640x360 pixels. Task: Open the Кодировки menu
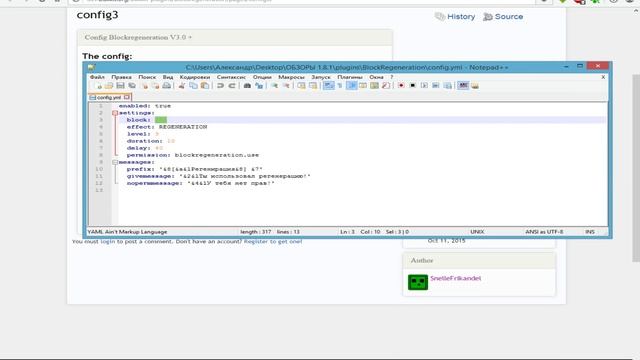[195, 77]
